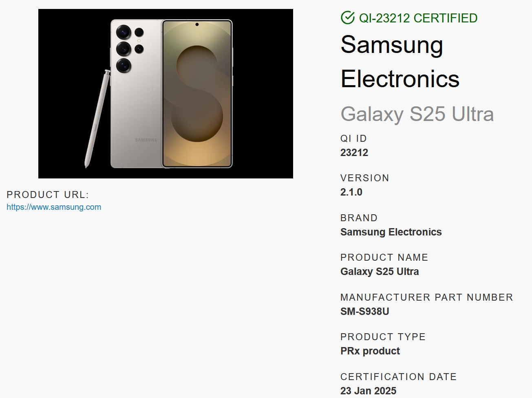Click the gray Galaxy S25 Ultra subtitle
Screen dimensions: 532x398
pyautogui.click(x=417, y=114)
